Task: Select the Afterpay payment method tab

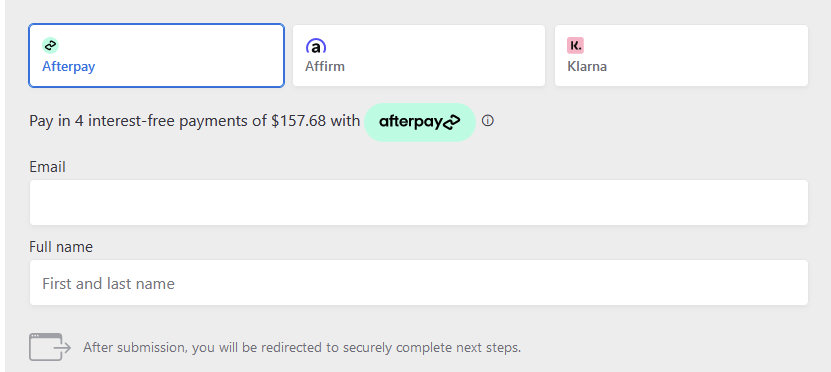Action: click(156, 55)
